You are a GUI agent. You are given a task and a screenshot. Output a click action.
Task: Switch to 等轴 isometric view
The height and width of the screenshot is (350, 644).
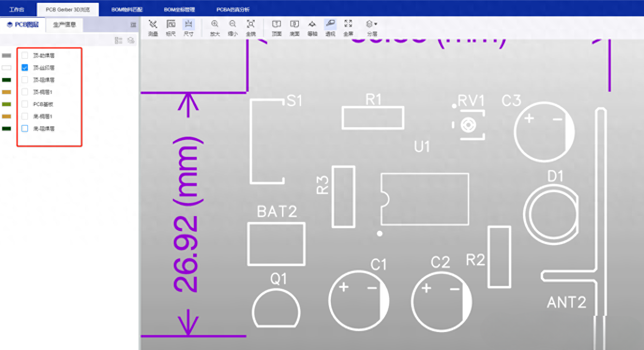312,28
